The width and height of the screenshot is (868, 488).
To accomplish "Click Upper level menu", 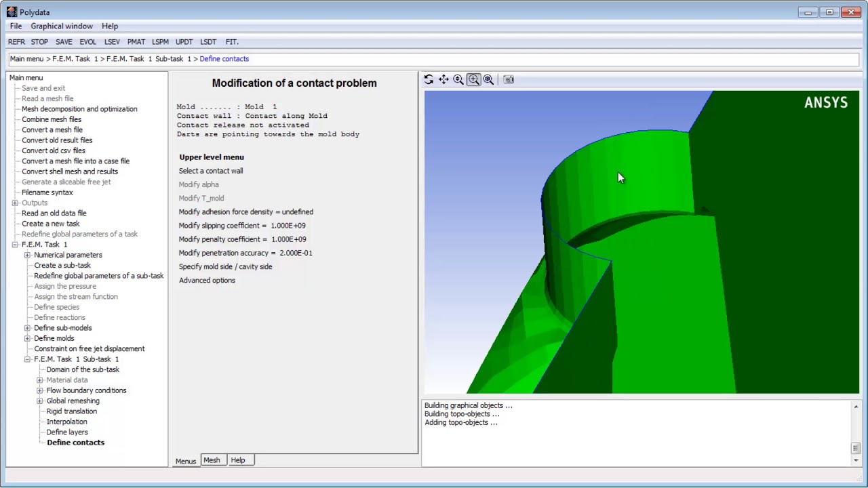I will (x=212, y=157).
